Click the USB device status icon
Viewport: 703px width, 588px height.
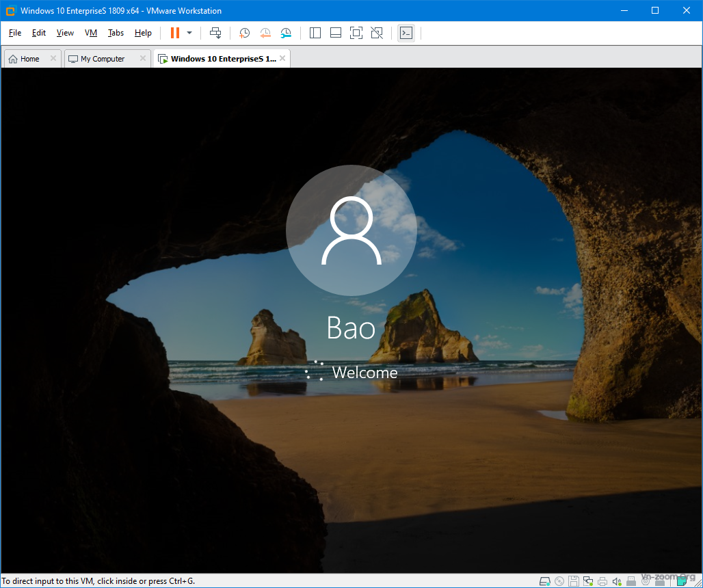pyautogui.click(x=631, y=581)
